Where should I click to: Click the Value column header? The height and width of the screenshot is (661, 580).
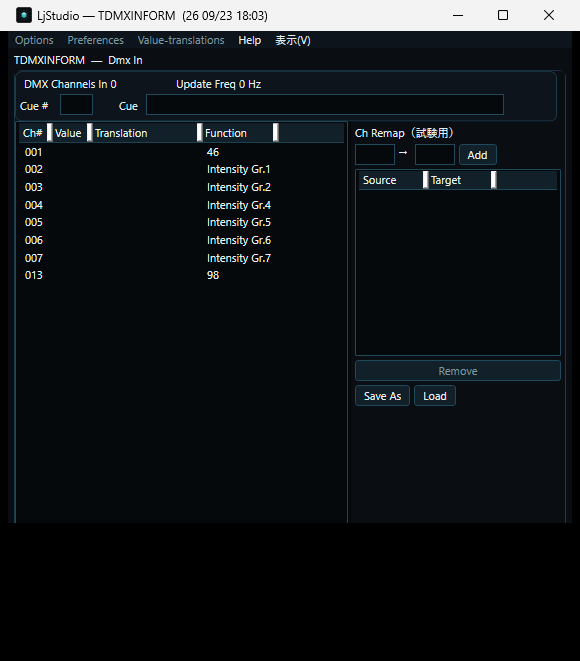(x=70, y=133)
